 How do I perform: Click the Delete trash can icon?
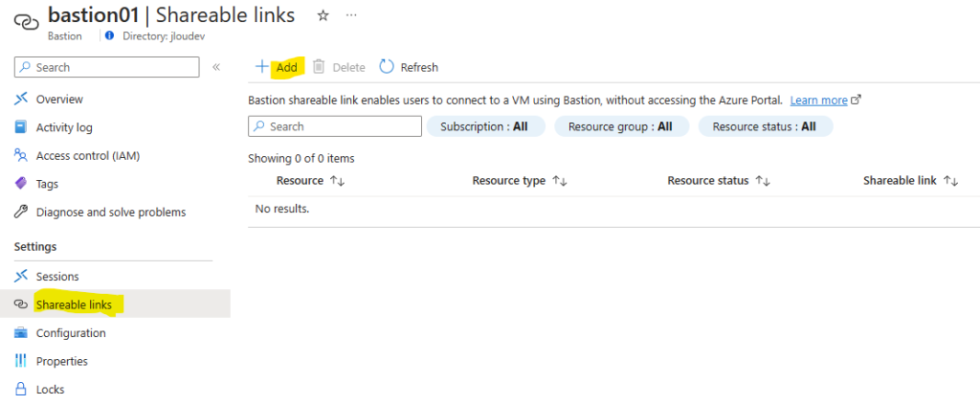319,66
